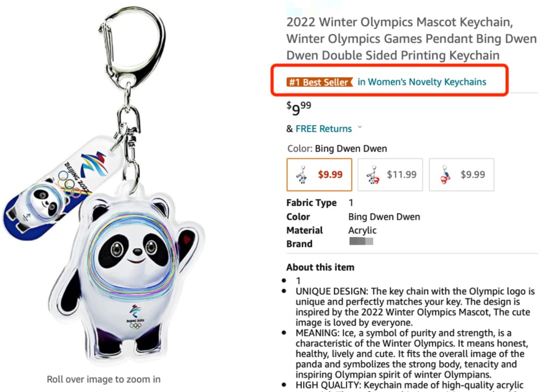Click the "Color: Bing Dwen Dwen" label above the variants
Image resolution: width=544 pixels, height=392 pixels.
(337, 148)
